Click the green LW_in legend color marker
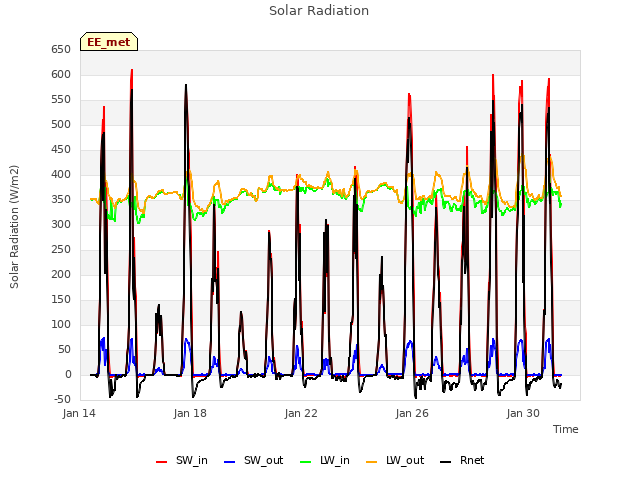 [x=305, y=462]
